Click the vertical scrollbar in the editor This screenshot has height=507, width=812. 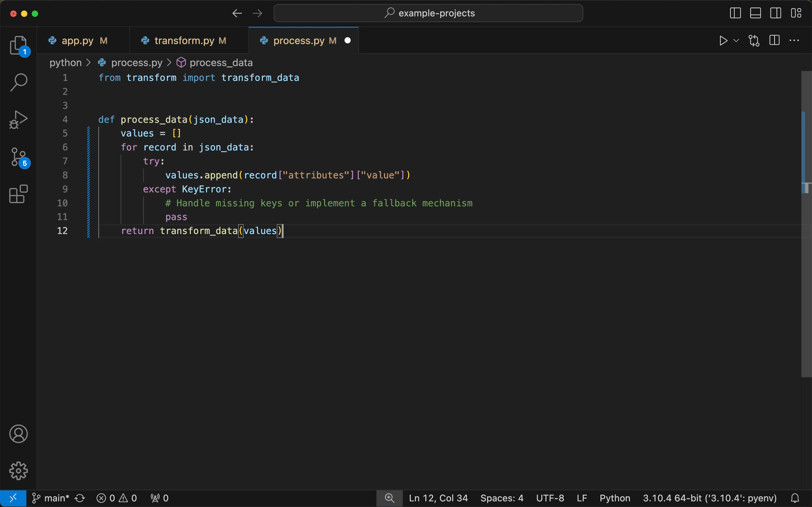point(806,268)
